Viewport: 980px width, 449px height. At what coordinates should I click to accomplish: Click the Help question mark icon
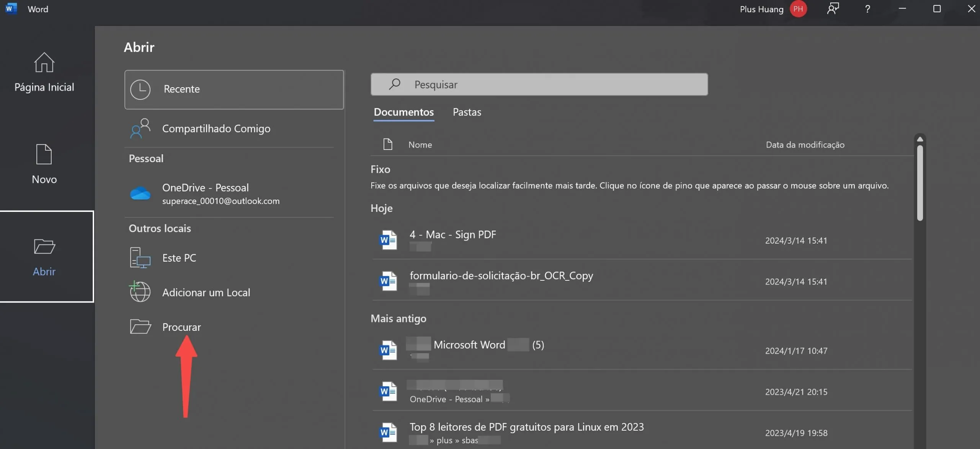click(867, 8)
